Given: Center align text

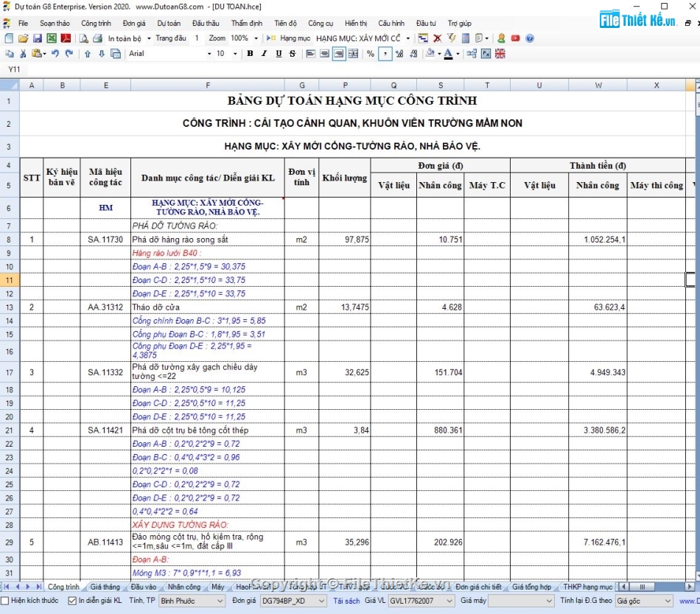Looking at the screenshot, I should coord(324,54).
